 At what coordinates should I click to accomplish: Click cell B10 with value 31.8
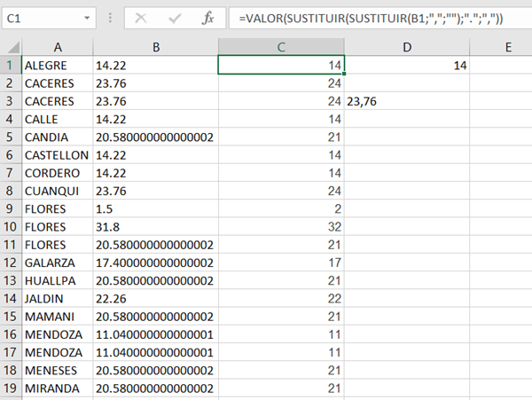[156, 227]
